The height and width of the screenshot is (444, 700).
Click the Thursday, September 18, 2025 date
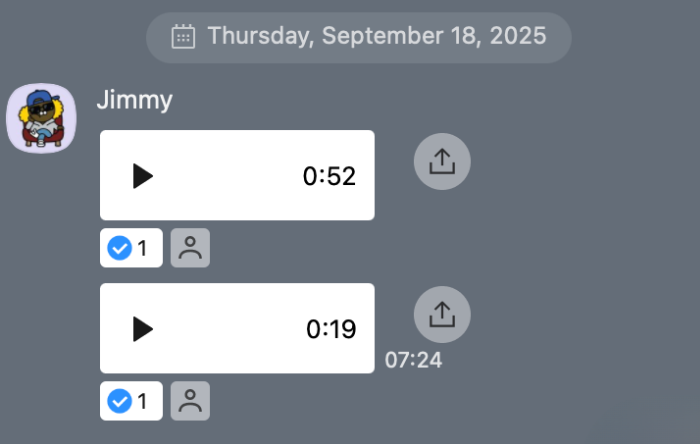tap(377, 37)
